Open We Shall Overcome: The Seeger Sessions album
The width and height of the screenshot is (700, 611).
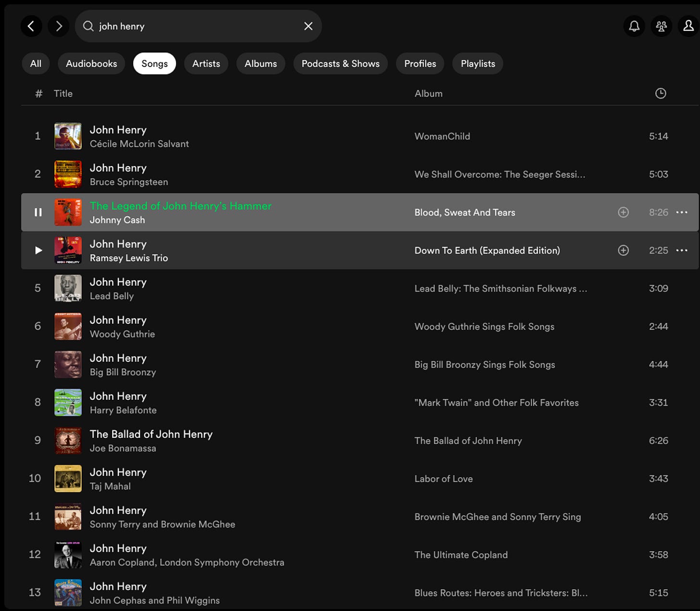(x=500, y=174)
